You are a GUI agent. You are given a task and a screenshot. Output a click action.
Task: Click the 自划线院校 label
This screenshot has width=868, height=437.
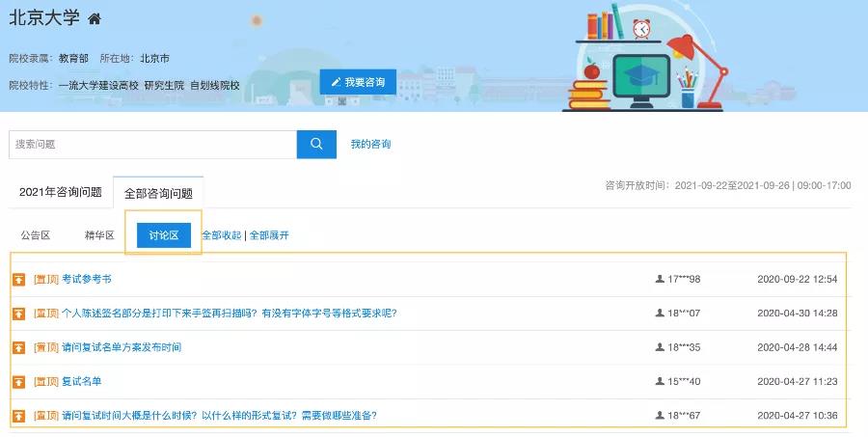(215, 85)
